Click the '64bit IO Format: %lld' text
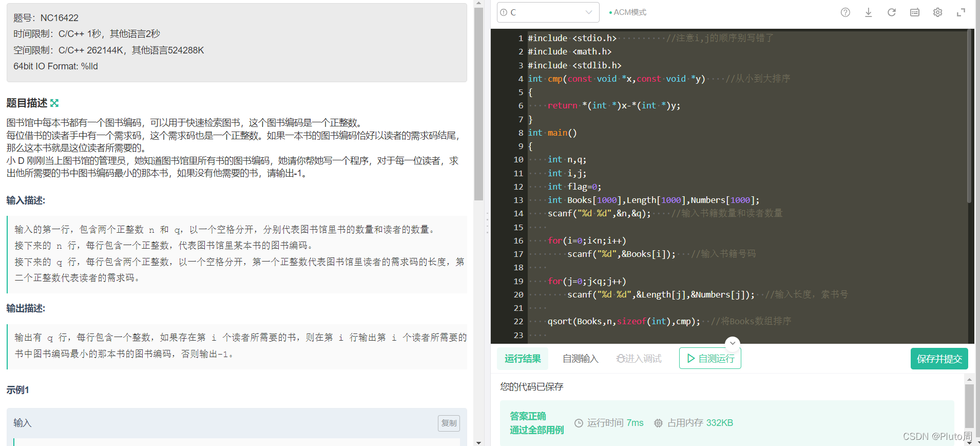This screenshot has height=446, width=980. 55,66
